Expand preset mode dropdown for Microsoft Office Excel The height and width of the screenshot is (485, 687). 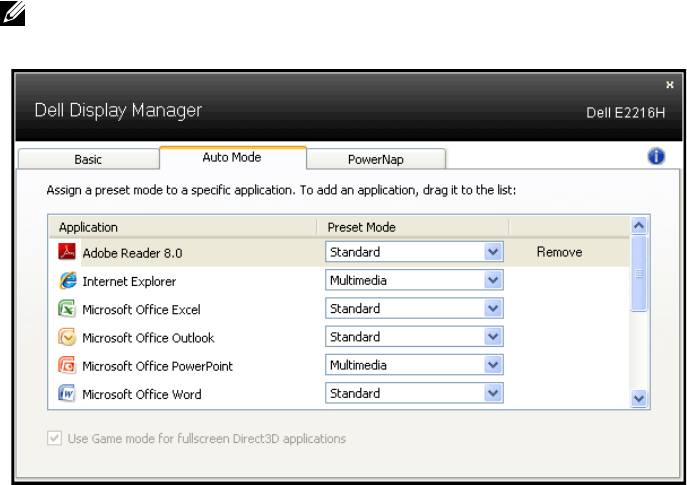[414, 308]
